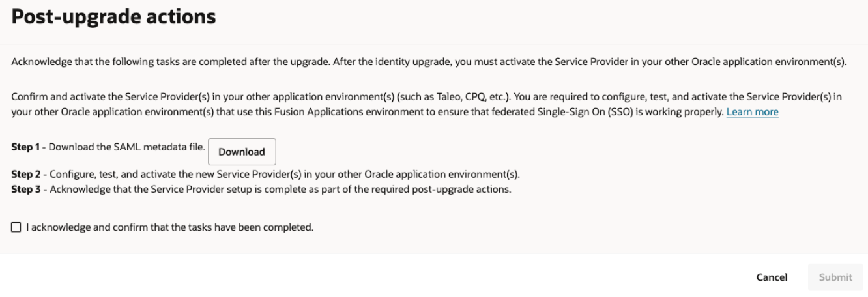Viewport: 868px width, 297px height.
Task: Open the Learn more link
Action: point(752,112)
